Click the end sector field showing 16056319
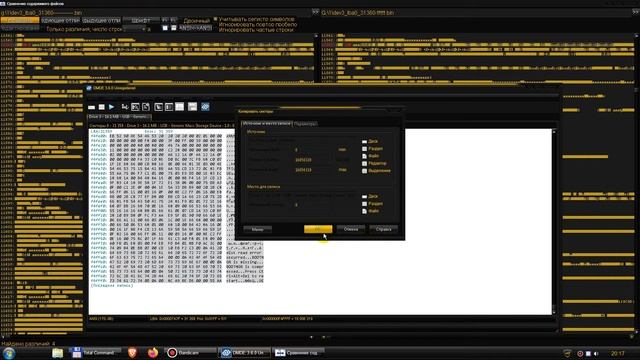The image size is (640, 360). pyautogui.click(x=313, y=169)
